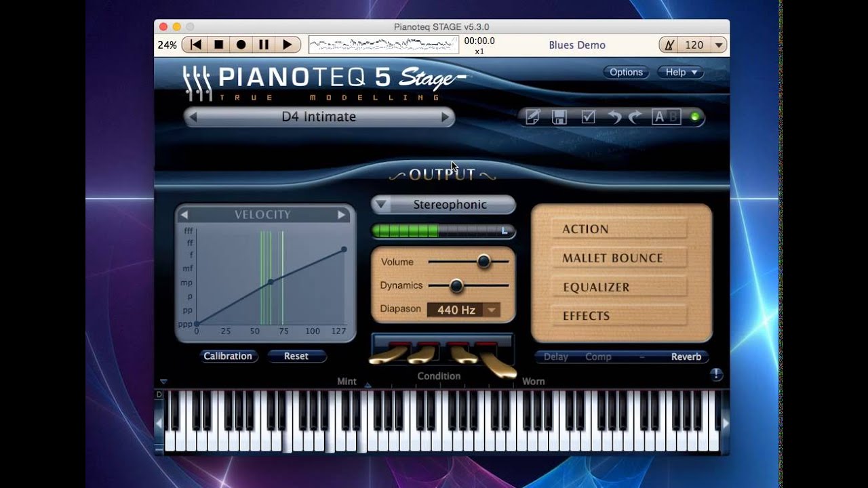Toggle the metronome on
The width and height of the screenshot is (868, 488).
pos(669,45)
